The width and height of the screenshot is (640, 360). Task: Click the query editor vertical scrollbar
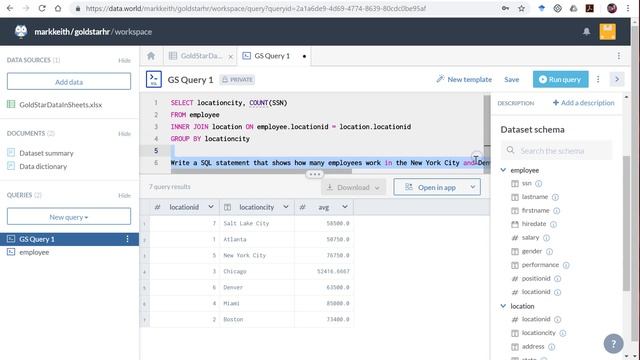487,120
